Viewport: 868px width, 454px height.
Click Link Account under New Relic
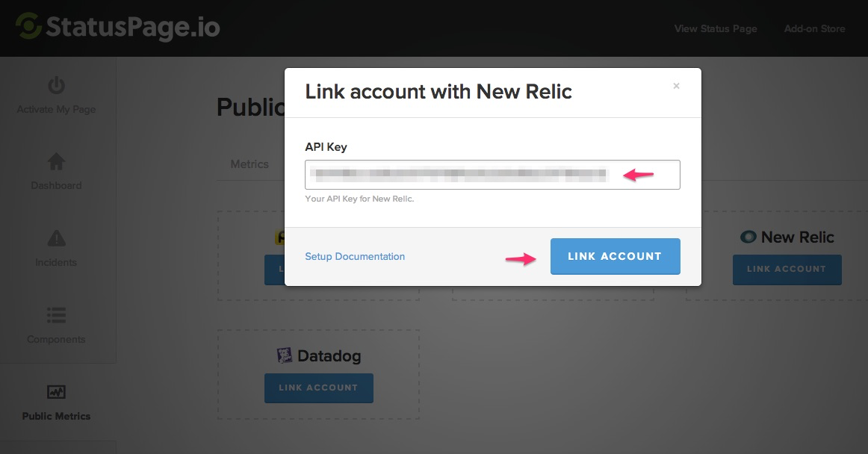click(x=787, y=269)
